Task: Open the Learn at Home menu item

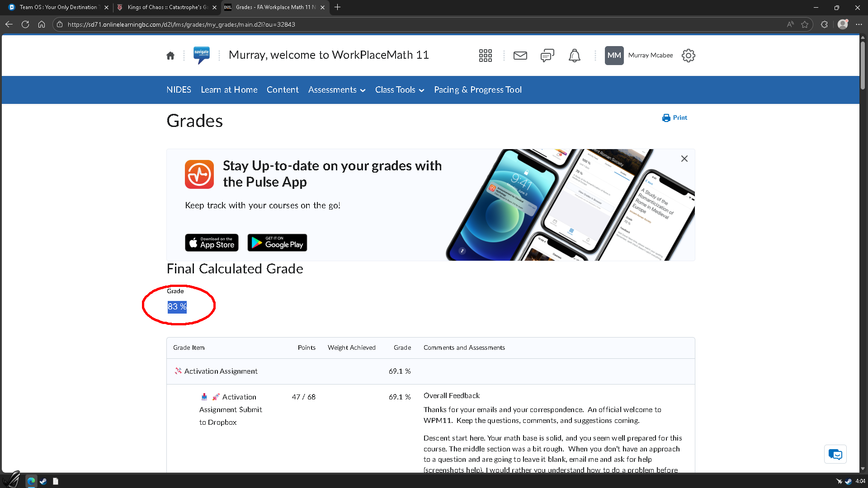Action: tap(229, 90)
